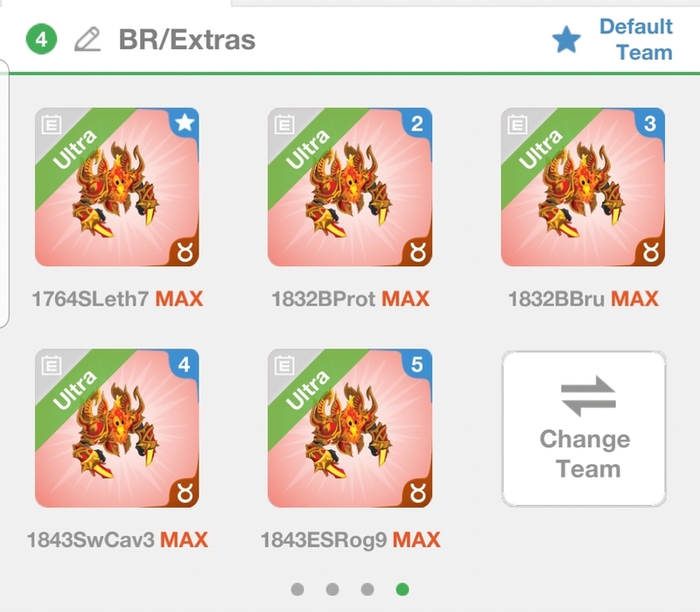Go to the first team page dot
Image resolution: width=700 pixels, height=612 pixels.
(x=297, y=589)
